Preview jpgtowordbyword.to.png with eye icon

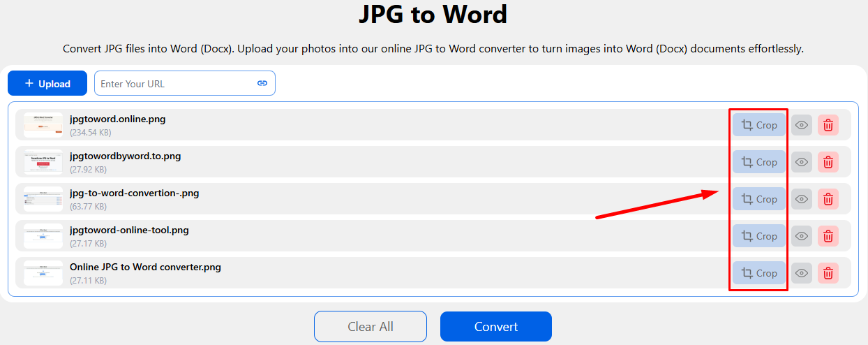(x=802, y=162)
